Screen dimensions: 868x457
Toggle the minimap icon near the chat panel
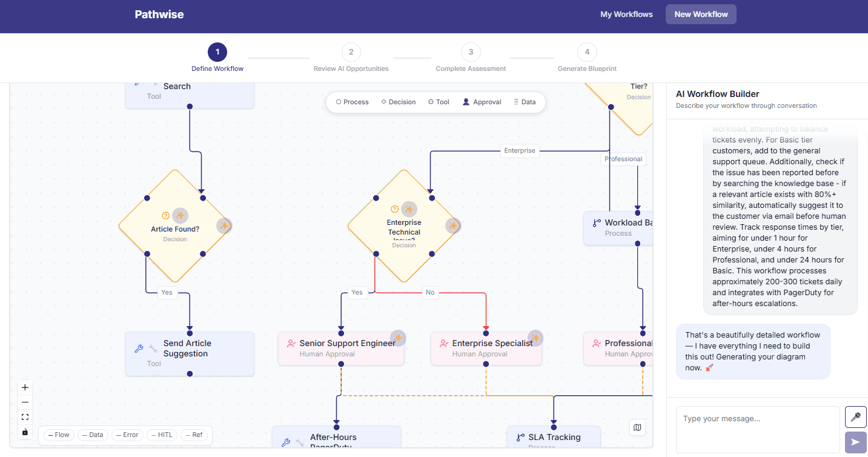[x=637, y=427]
